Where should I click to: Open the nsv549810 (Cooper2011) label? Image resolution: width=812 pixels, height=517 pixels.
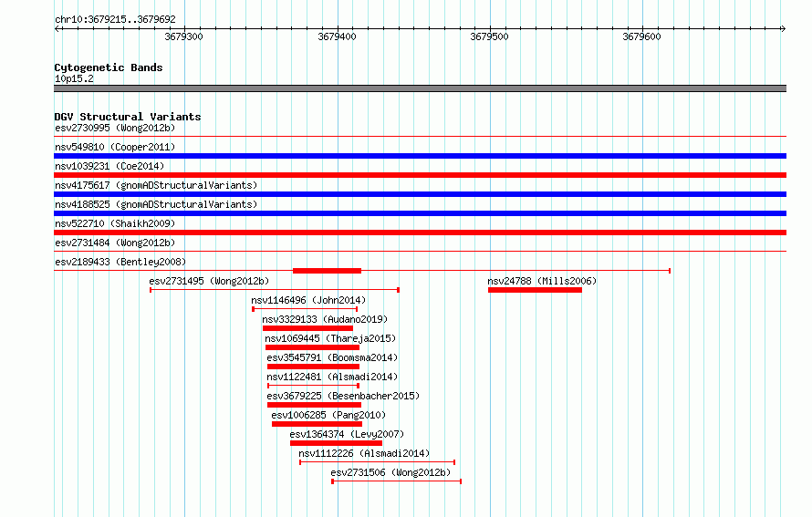115,147
